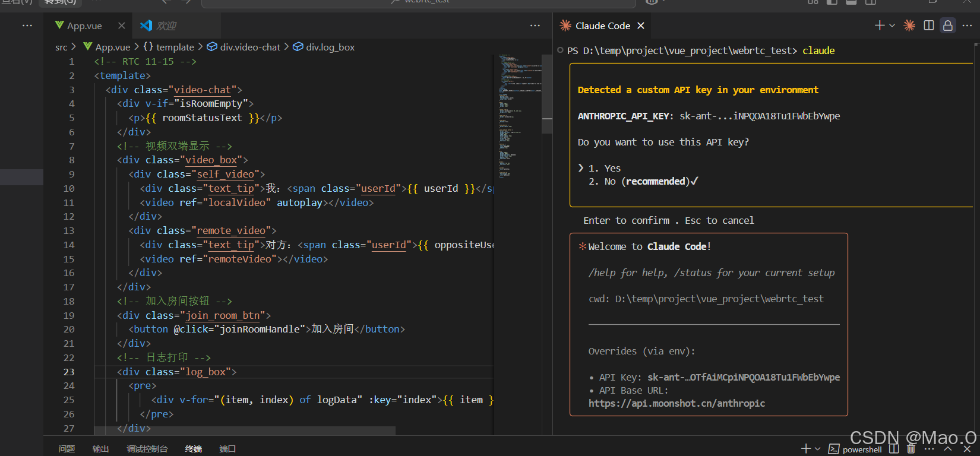The height and width of the screenshot is (456, 980).
Task: Open bottom panel more actions ellipsis
Action: coord(930,449)
